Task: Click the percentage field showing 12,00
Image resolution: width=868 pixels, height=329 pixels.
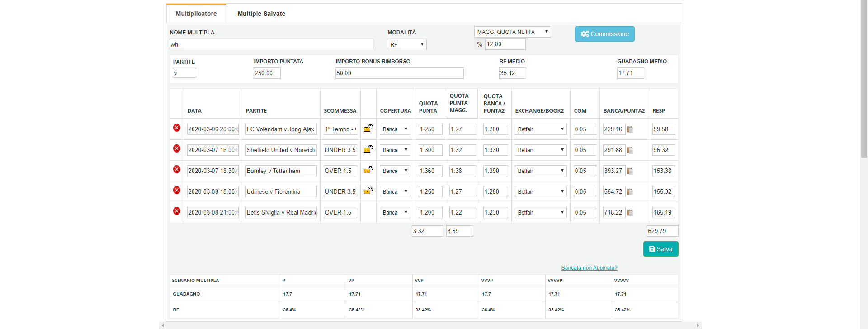Action: click(x=505, y=44)
